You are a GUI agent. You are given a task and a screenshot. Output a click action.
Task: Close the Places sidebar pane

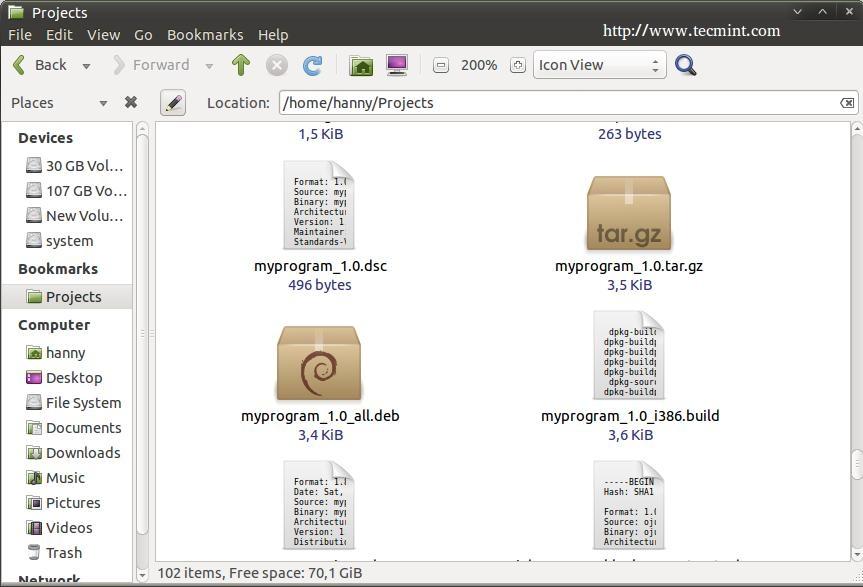[x=131, y=102]
